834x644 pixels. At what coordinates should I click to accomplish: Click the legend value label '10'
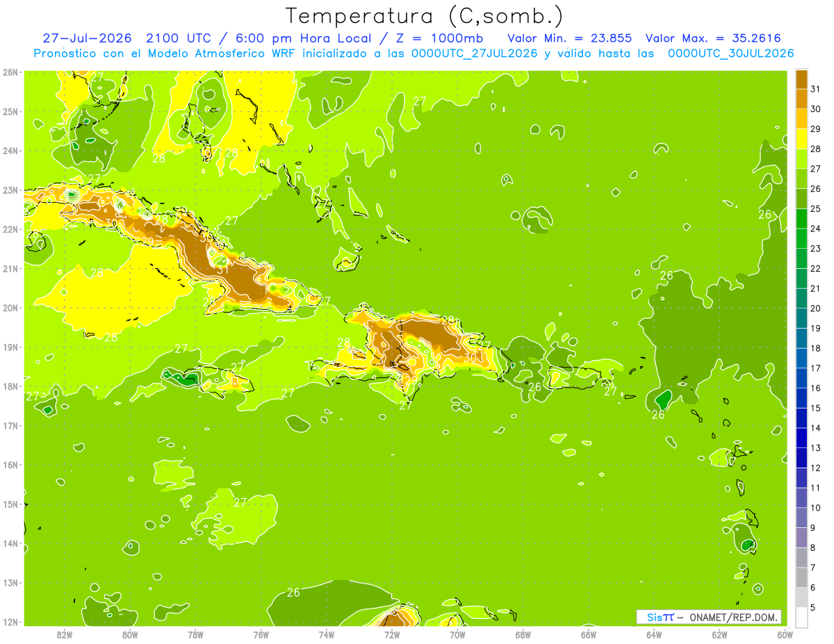816,508
